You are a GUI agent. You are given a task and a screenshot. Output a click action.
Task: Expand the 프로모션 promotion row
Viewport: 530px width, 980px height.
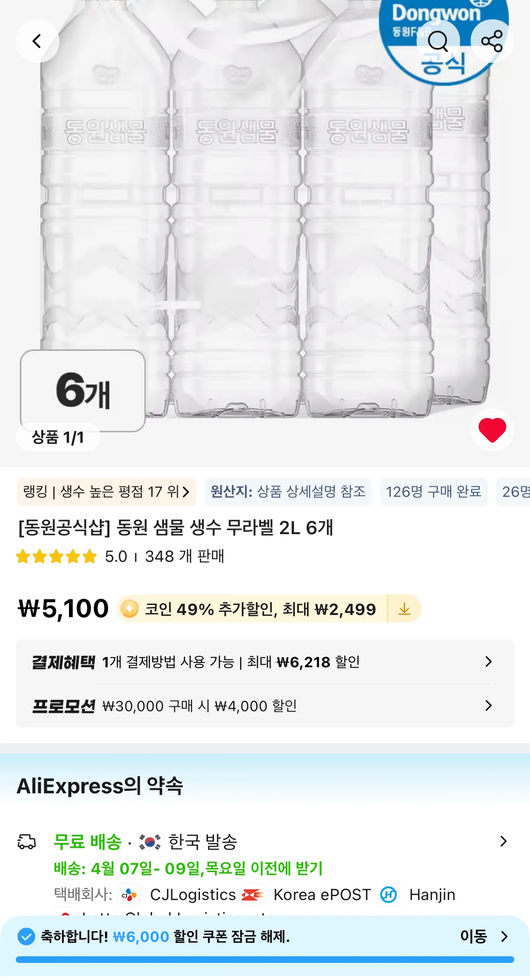point(488,705)
